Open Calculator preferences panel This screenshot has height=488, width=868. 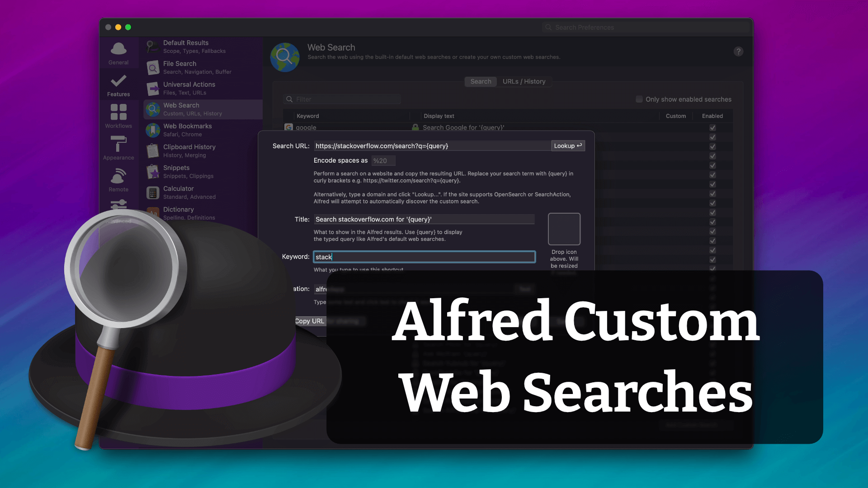tap(178, 192)
